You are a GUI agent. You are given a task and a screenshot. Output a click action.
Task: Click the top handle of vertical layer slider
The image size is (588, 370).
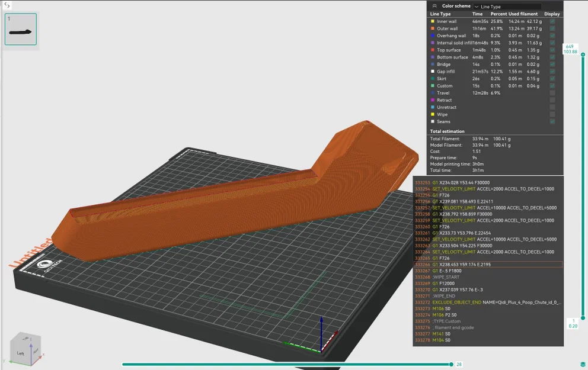click(x=583, y=54)
